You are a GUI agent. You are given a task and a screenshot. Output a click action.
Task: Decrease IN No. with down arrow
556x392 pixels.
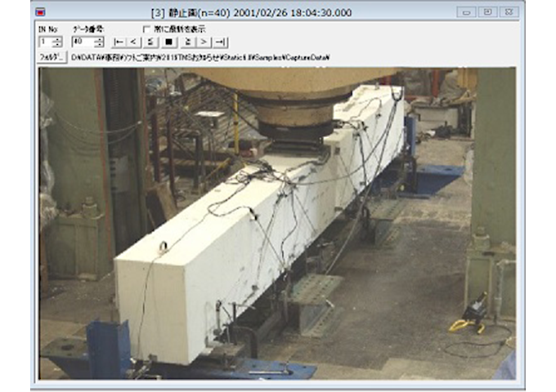tap(56, 44)
